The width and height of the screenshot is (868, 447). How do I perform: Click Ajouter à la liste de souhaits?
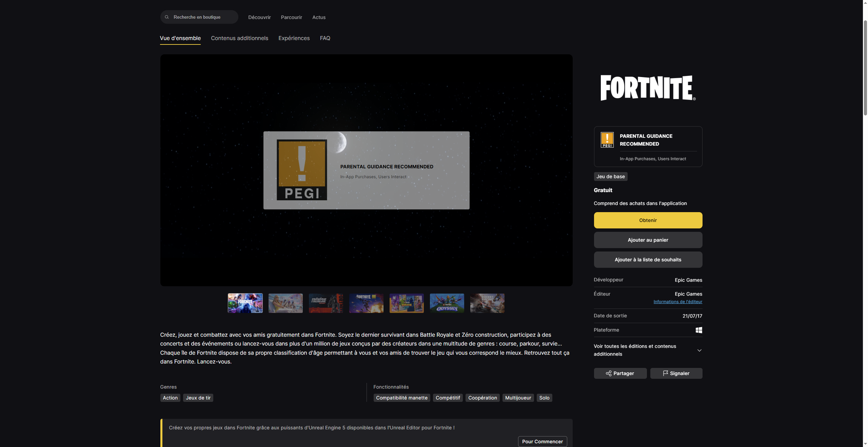(x=648, y=260)
